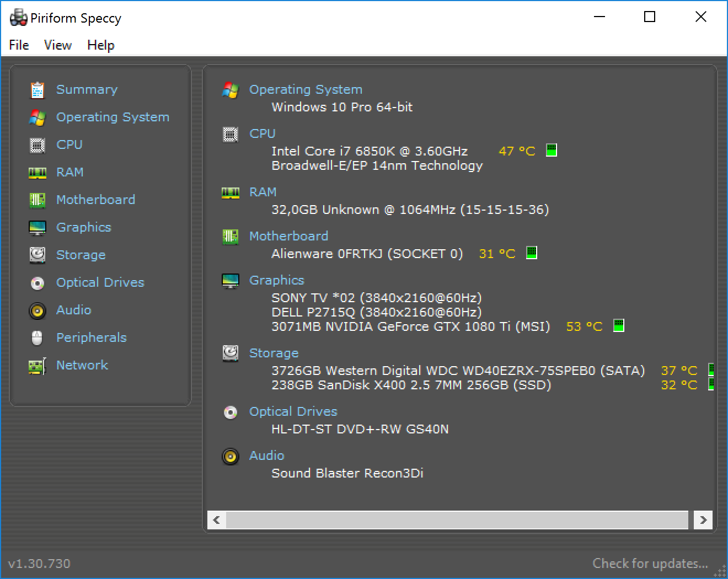
Task: Click Check for updates link
Action: [x=650, y=564]
